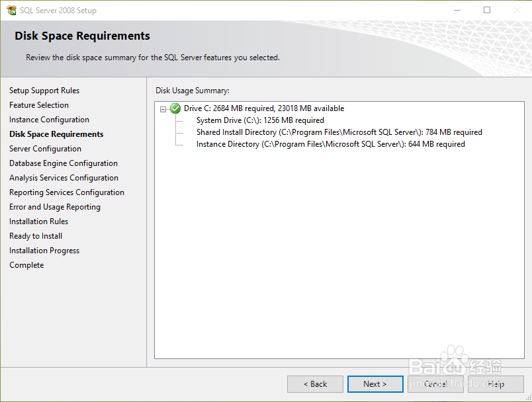Click Analysis Services Configuration step
This screenshot has width=532, height=402.
pyautogui.click(x=64, y=178)
